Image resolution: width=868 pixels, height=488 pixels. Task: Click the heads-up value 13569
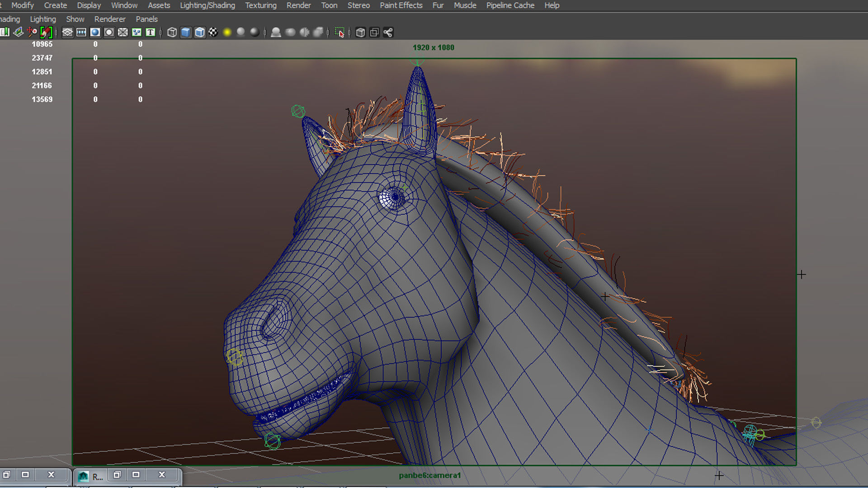[42, 99]
